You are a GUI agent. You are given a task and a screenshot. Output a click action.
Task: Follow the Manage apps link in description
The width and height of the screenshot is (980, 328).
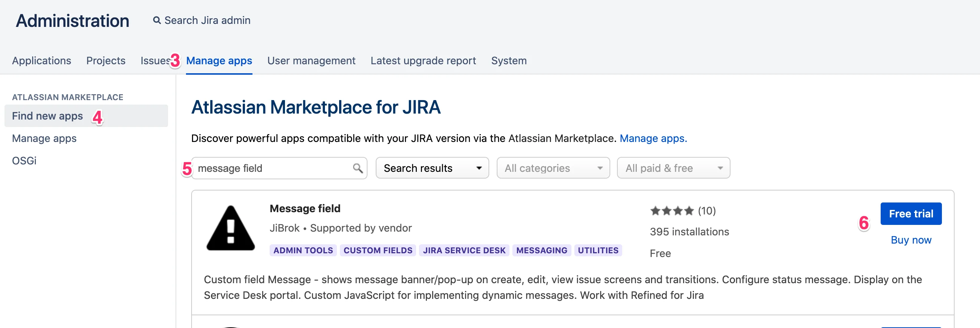[653, 138]
